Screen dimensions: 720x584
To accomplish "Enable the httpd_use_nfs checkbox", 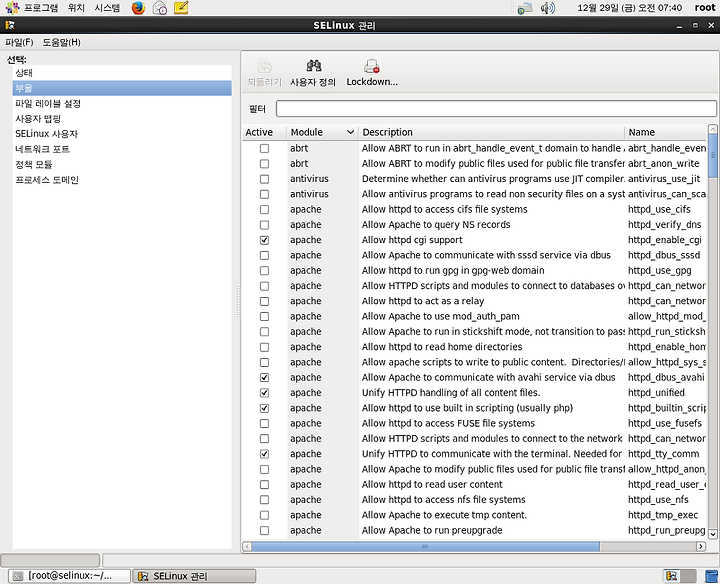I will point(264,500).
